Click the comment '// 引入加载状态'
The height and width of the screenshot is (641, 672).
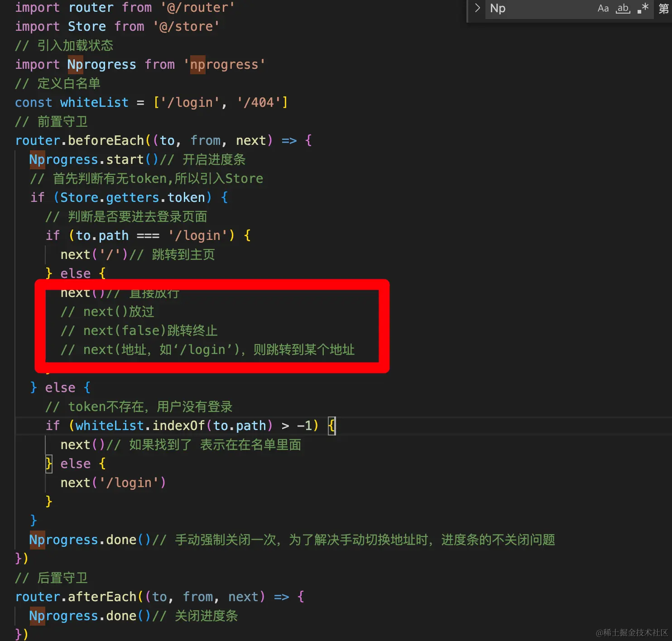tap(64, 45)
